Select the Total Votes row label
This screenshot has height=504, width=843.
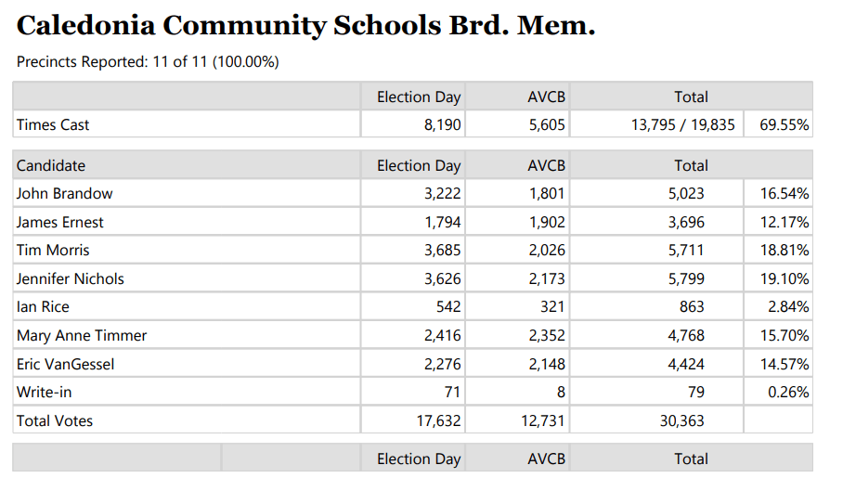55,420
